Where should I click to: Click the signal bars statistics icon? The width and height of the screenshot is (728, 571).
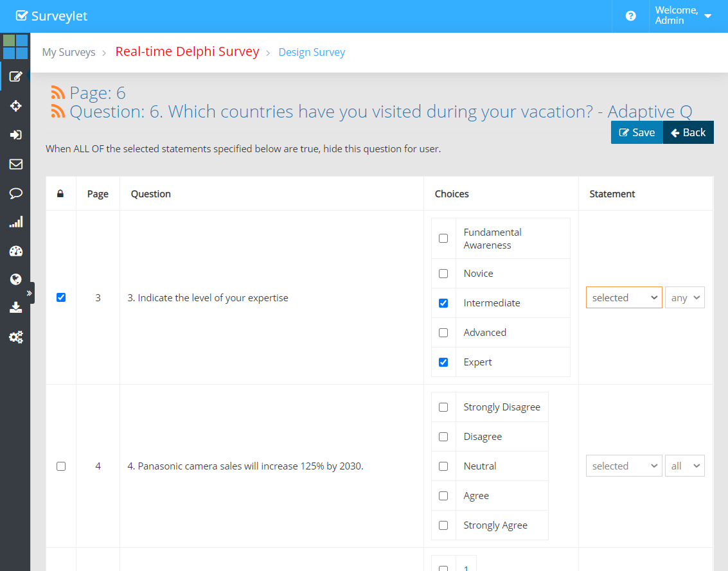(16, 222)
